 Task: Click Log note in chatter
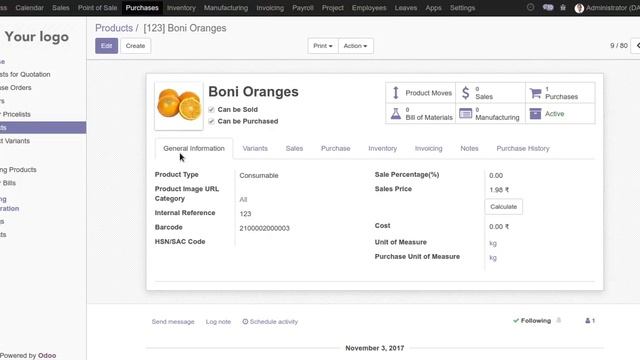(x=218, y=322)
